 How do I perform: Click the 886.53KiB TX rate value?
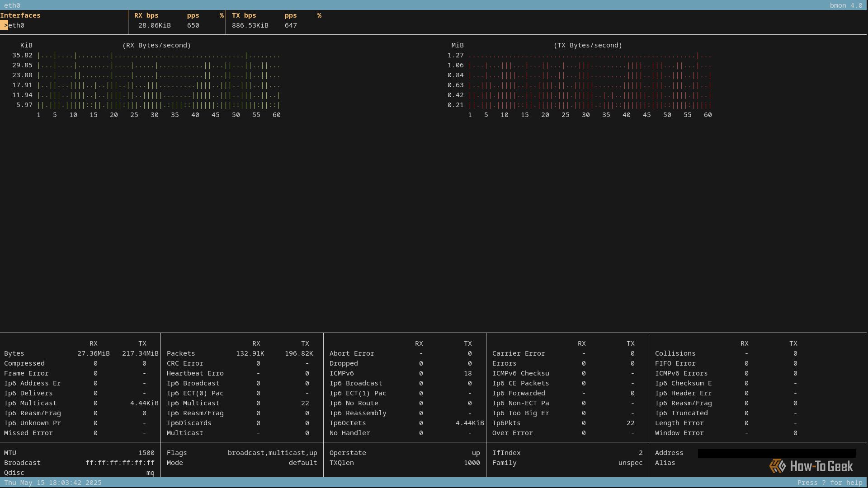pos(250,25)
